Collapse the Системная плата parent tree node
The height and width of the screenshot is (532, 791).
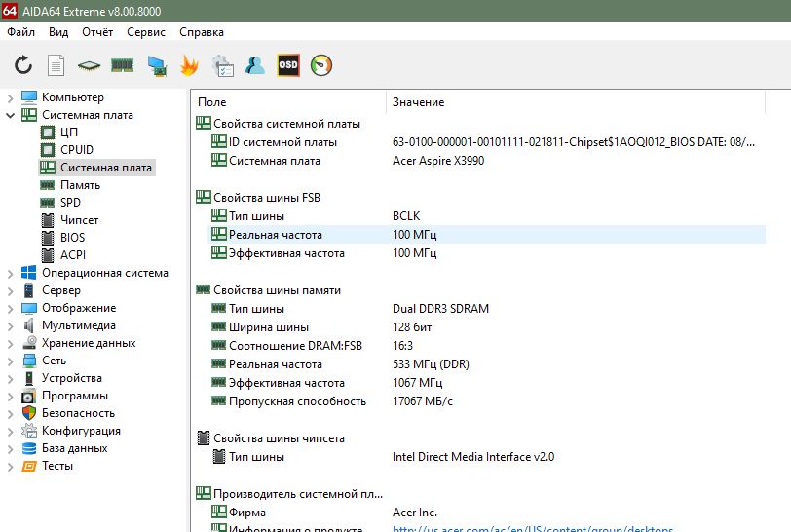(10, 115)
